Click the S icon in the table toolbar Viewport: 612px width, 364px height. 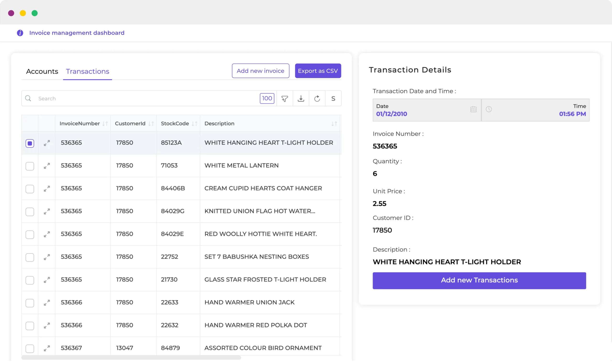pos(333,98)
